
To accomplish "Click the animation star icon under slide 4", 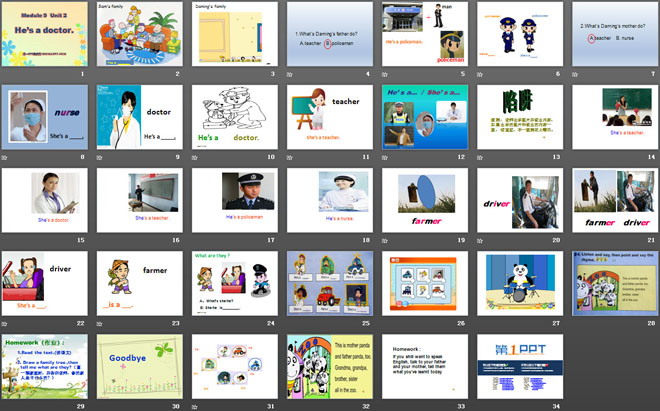I will 291,74.
